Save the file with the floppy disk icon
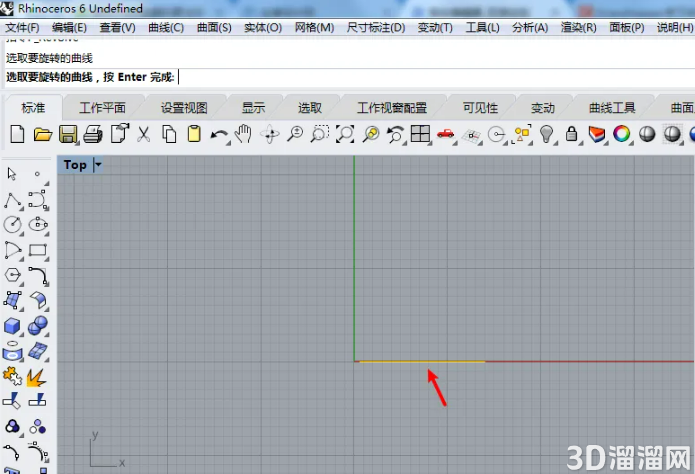 click(x=68, y=134)
